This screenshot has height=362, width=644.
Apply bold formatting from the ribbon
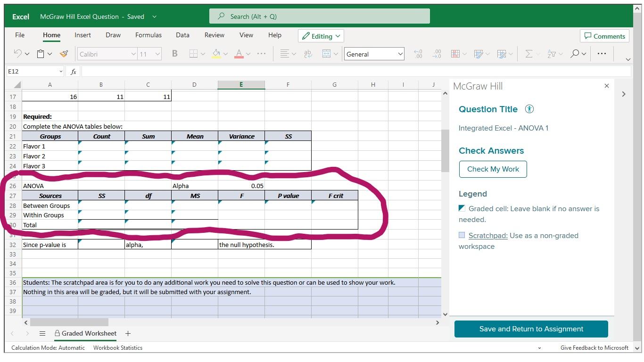click(174, 53)
